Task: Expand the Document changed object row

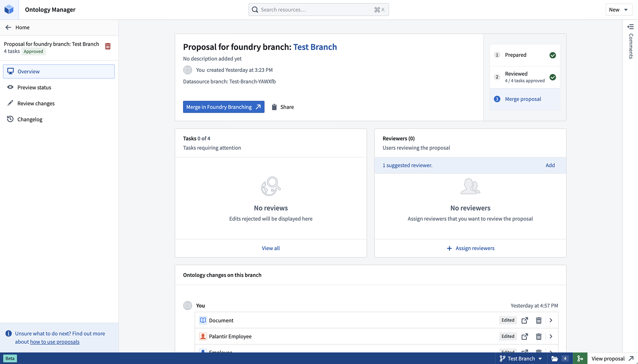Action: coord(551,320)
